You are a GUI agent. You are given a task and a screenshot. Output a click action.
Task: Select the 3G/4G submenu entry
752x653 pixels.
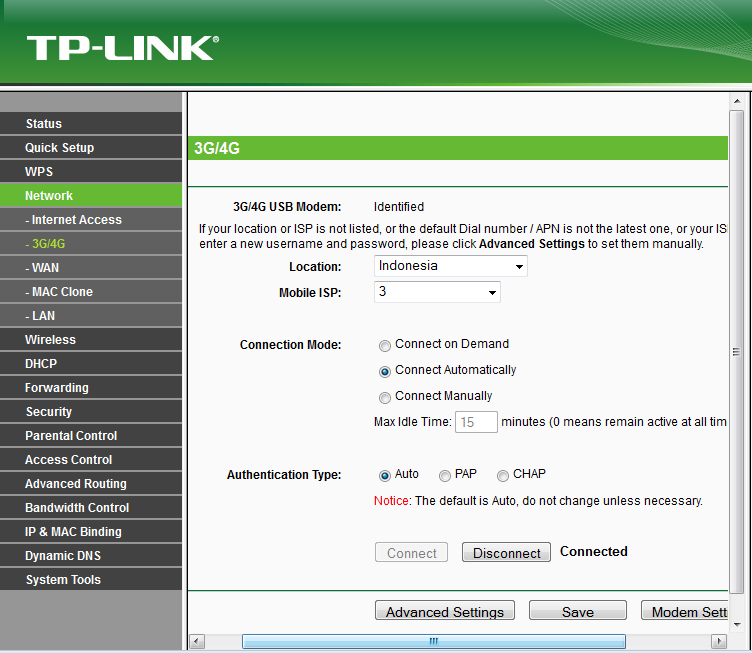point(91,243)
